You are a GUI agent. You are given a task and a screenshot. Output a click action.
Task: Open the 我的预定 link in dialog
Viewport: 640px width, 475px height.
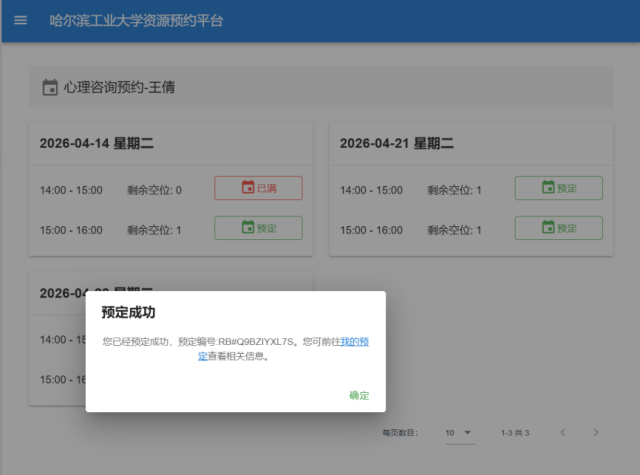[x=355, y=341]
